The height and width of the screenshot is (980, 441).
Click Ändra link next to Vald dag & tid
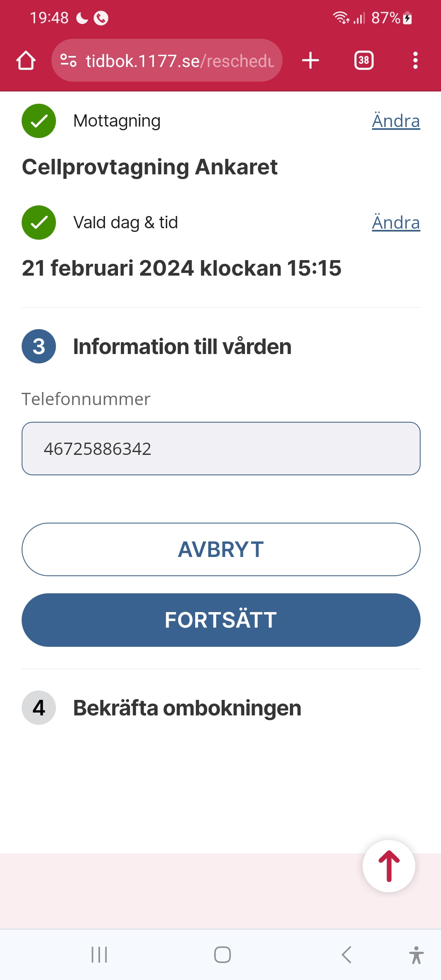coord(396,223)
